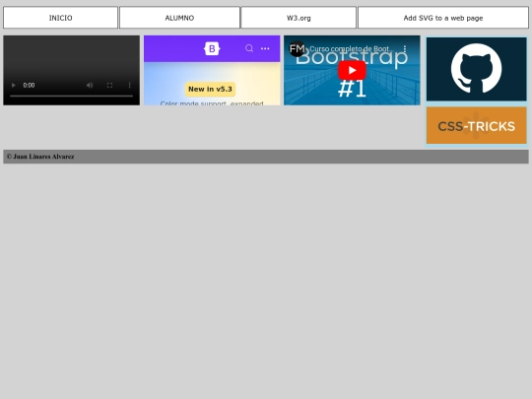Click the FM channel avatar
This screenshot has width=532, height=399.
coord(297,49)
